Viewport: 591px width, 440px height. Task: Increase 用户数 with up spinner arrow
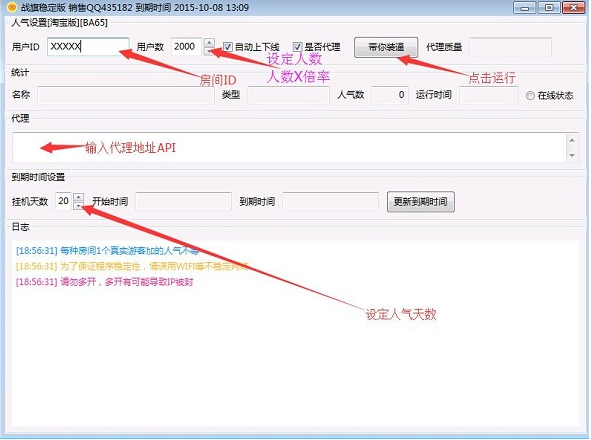[x=210, y=43]
